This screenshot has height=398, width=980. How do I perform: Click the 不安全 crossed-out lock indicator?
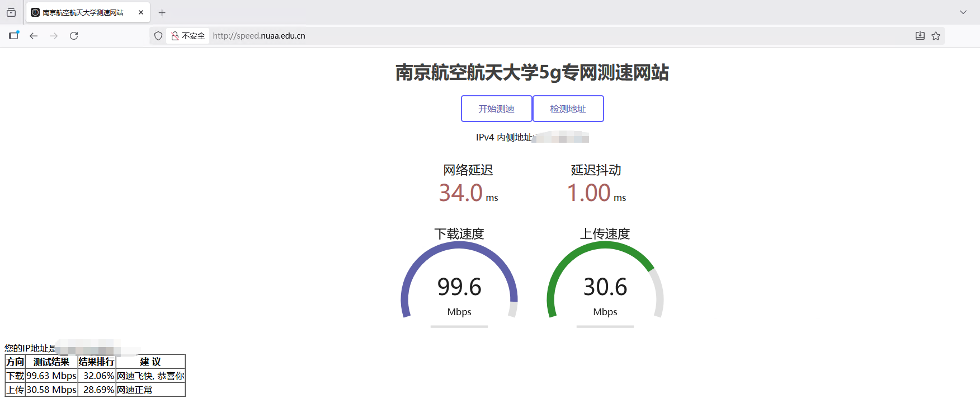(x=188, y=36)
